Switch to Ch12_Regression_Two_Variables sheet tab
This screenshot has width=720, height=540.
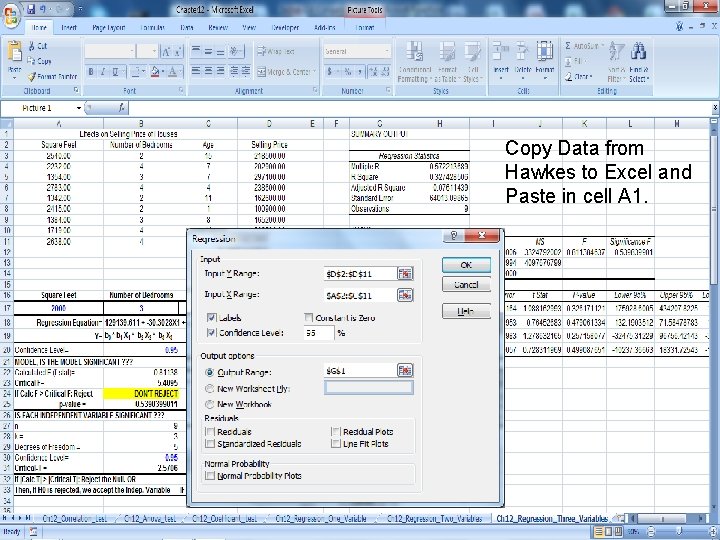point(434,518)
